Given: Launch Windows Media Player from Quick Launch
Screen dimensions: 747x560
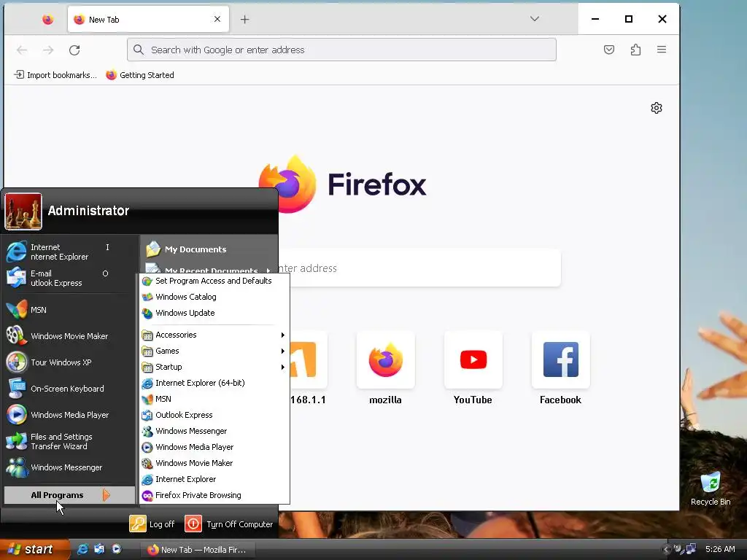Looking at the screenshot, I should pyautogui.click(x=116, y=549).
